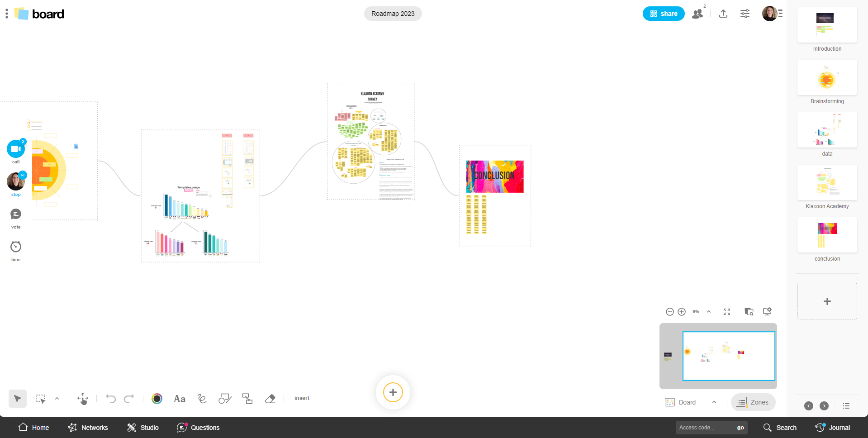Open the Brainstorming zone thumbnail

(827, 78)
